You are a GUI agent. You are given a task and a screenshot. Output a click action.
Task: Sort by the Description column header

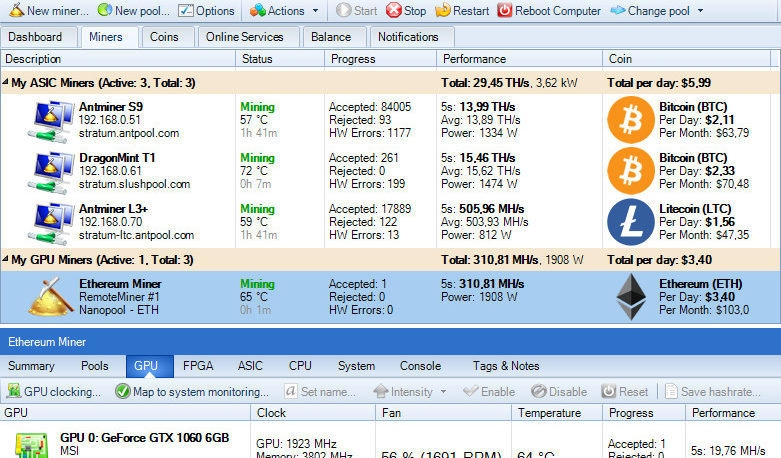pyautogui.click(x=118, y=59)
